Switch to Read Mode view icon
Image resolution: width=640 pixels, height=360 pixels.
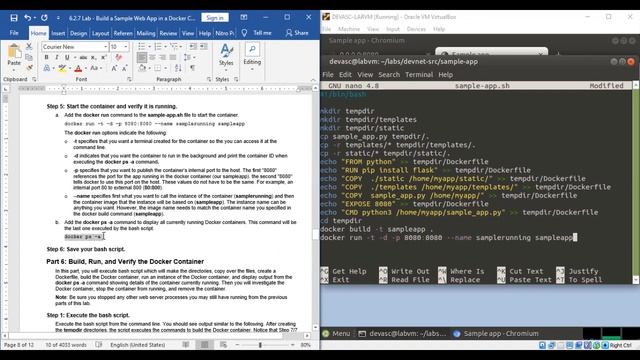click(x=186, y=345)
